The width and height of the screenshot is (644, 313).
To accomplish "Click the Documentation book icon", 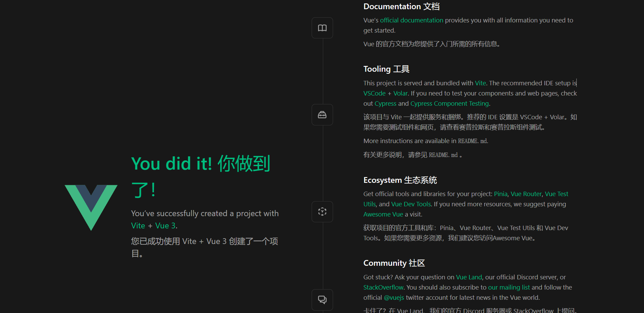I will pyautogui.click(x=322, y=28).
